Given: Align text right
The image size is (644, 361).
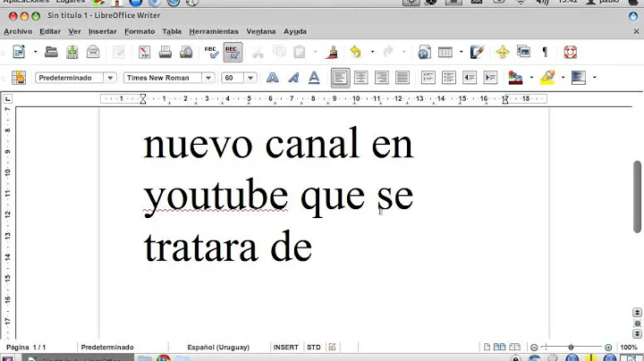Looking at the screenshot, I should click(382, 78).
